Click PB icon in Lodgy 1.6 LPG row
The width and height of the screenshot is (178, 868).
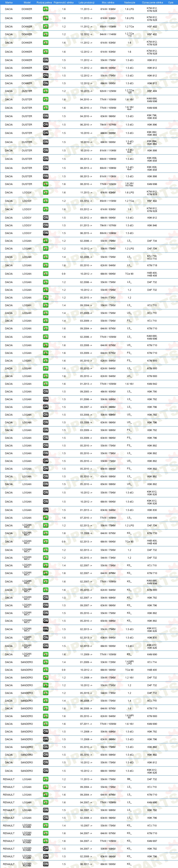46,193
